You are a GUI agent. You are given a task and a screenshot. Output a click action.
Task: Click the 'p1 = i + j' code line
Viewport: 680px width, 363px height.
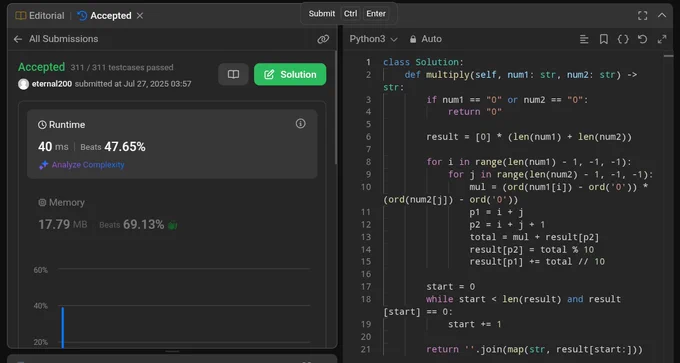(x=497, y=212)
